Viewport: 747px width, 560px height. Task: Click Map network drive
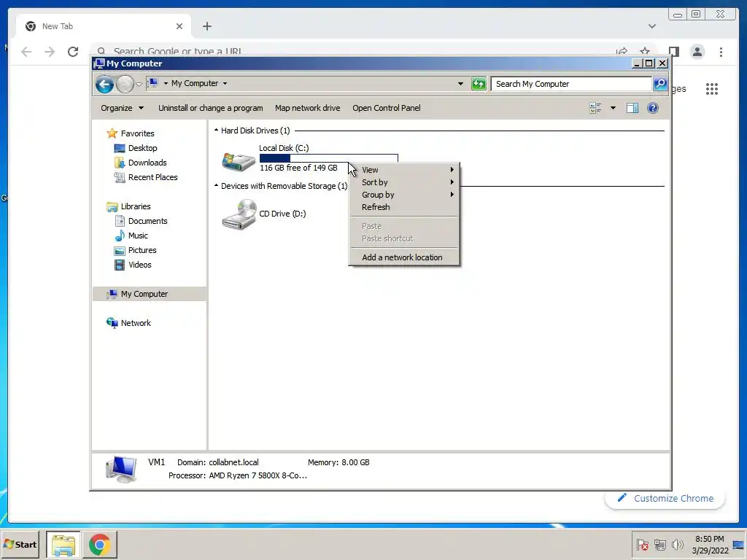tap(307, 108)
